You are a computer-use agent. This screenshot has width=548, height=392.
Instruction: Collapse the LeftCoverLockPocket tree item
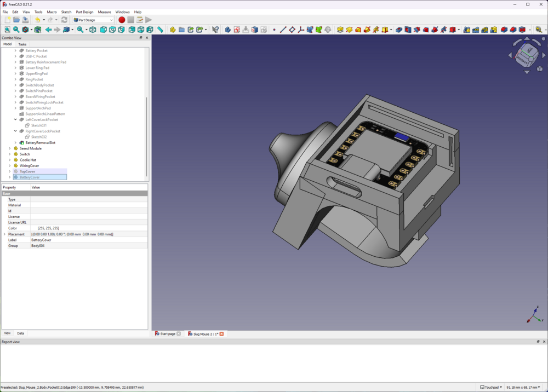15,119
